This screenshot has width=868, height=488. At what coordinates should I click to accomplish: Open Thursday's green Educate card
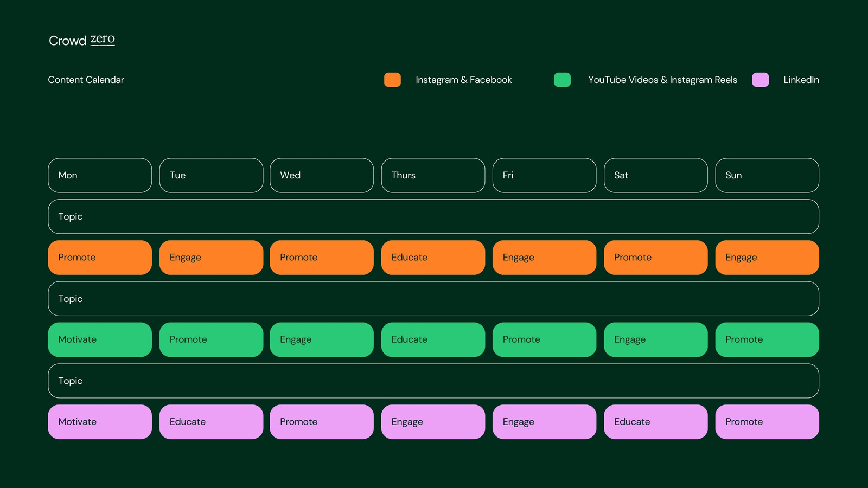[433, 339]
